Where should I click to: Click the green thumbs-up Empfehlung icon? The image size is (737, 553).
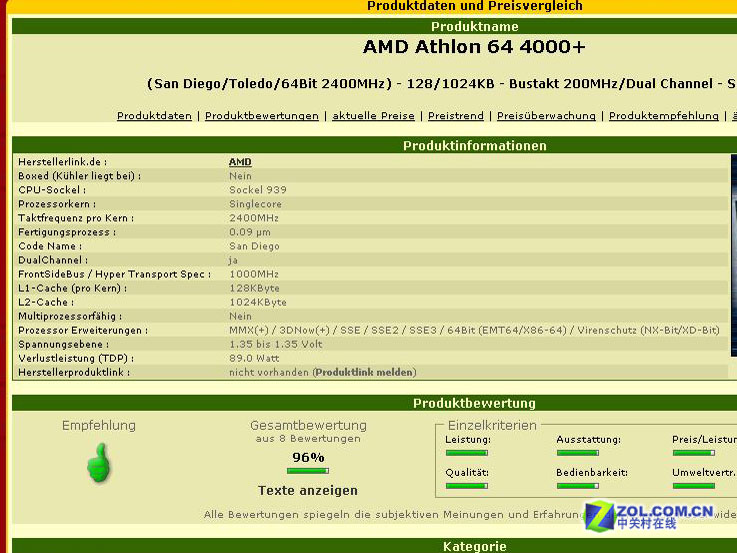tap(99, 463)
